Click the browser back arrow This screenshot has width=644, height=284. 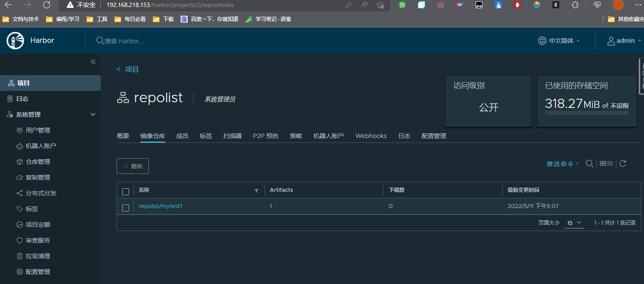point(8,5)
